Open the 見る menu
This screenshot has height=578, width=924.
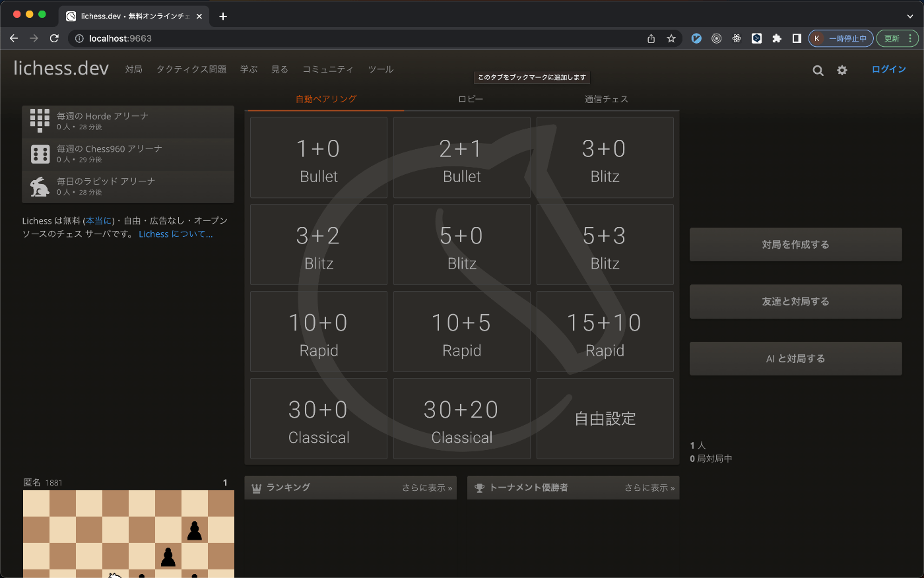(x=280, y=69)
